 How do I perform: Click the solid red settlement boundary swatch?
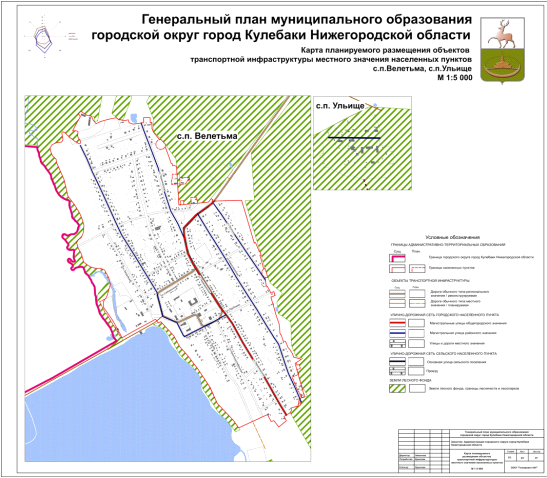click(x=397, y=269)
